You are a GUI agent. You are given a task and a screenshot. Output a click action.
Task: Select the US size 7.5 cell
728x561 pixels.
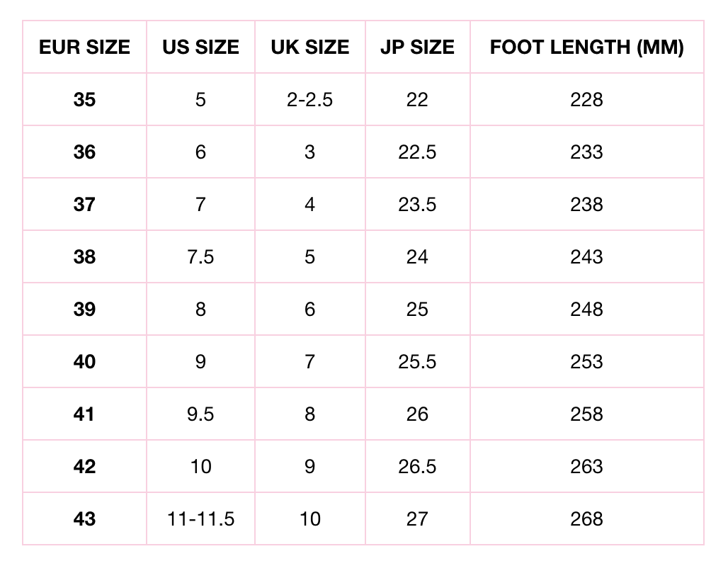[x=200, y=257]
